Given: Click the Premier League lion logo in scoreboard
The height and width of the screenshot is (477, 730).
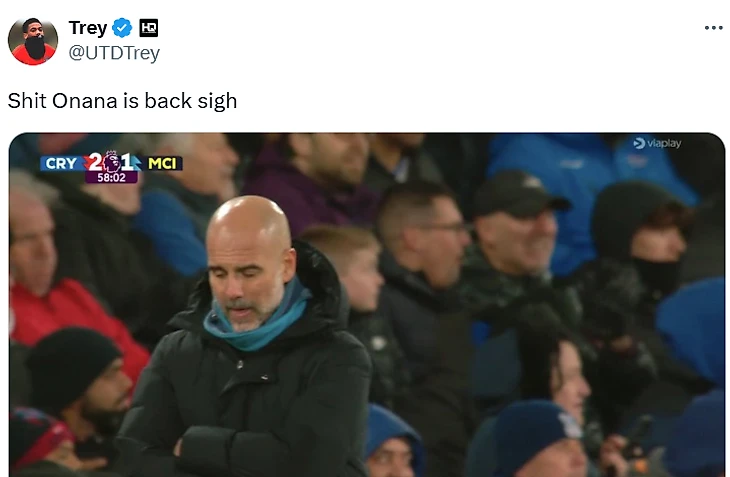Looking at the screenshot, I should click(111, 161).
